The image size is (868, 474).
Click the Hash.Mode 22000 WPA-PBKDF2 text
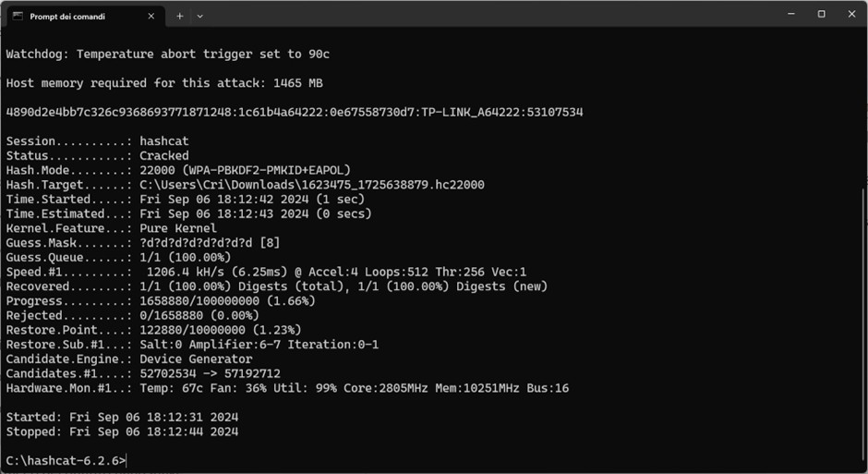coord(245,170)
